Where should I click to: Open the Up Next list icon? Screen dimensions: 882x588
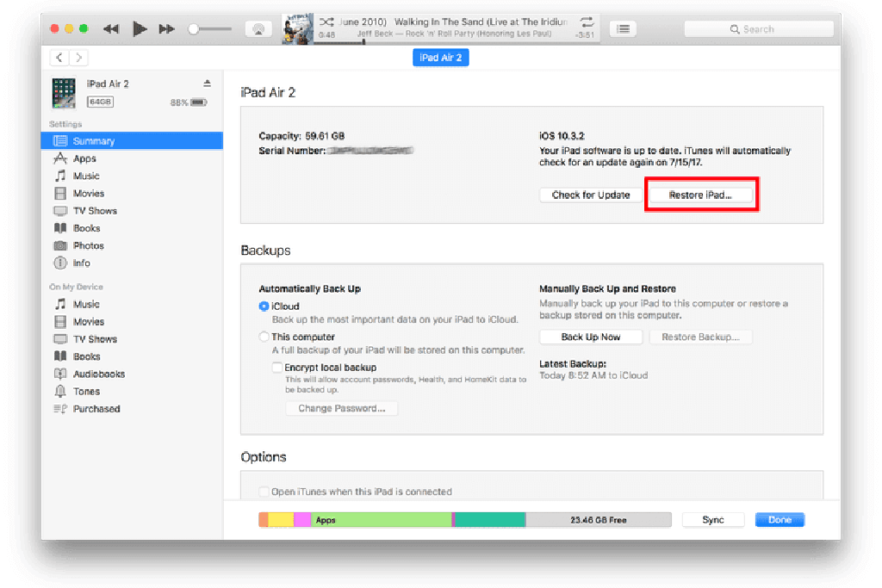click(623, 29)
